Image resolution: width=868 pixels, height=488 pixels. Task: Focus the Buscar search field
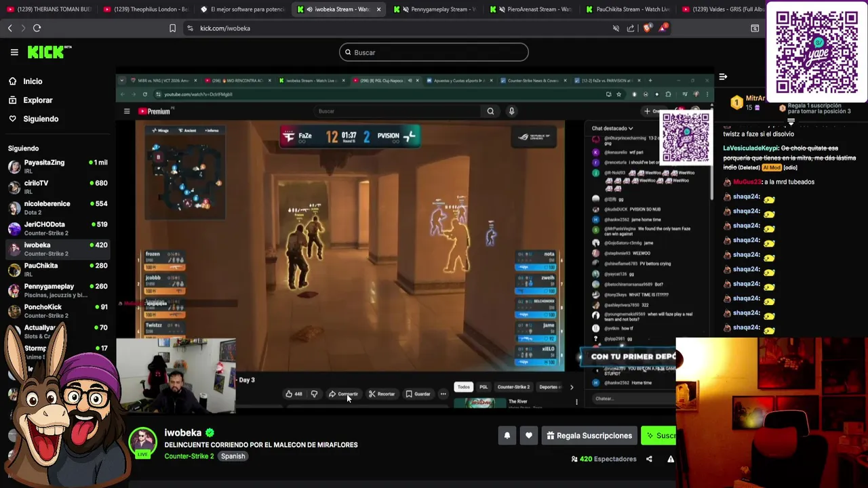[434, 52]
